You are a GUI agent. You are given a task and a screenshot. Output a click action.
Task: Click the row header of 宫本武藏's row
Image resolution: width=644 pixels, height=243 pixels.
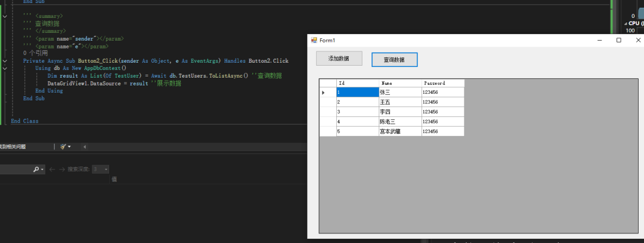point(328,131)
